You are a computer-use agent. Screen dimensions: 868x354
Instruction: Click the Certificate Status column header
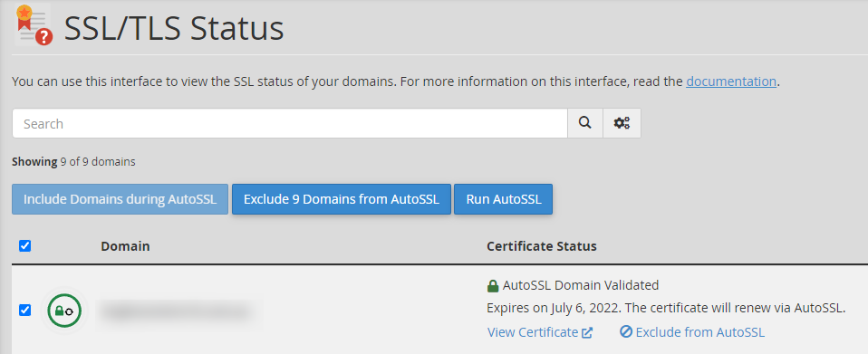tap(542, 246)
